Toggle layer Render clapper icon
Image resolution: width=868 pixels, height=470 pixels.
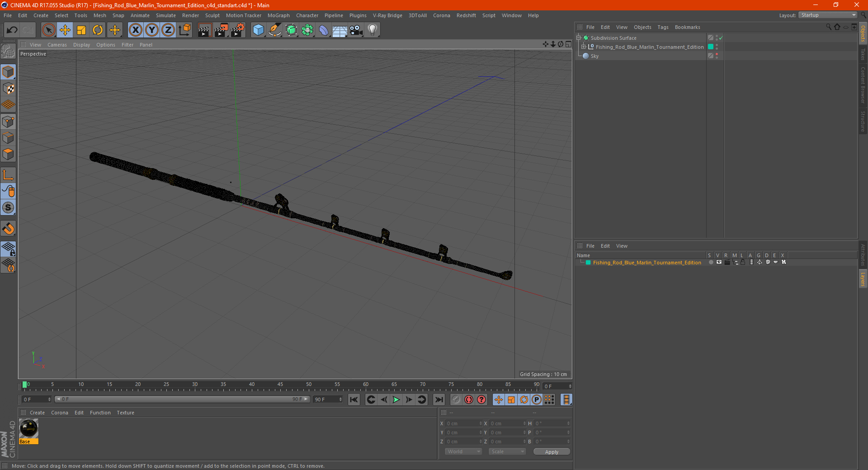tap(727, 262)
